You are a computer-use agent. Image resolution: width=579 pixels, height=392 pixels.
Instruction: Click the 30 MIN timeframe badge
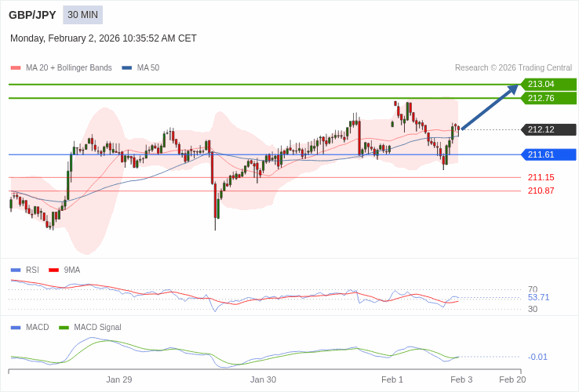click(82, 15)
